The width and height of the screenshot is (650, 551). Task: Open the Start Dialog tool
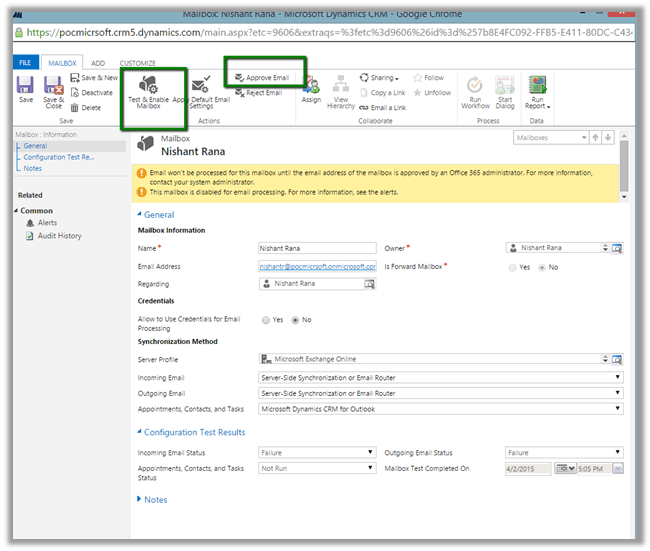tap(505, 90)
